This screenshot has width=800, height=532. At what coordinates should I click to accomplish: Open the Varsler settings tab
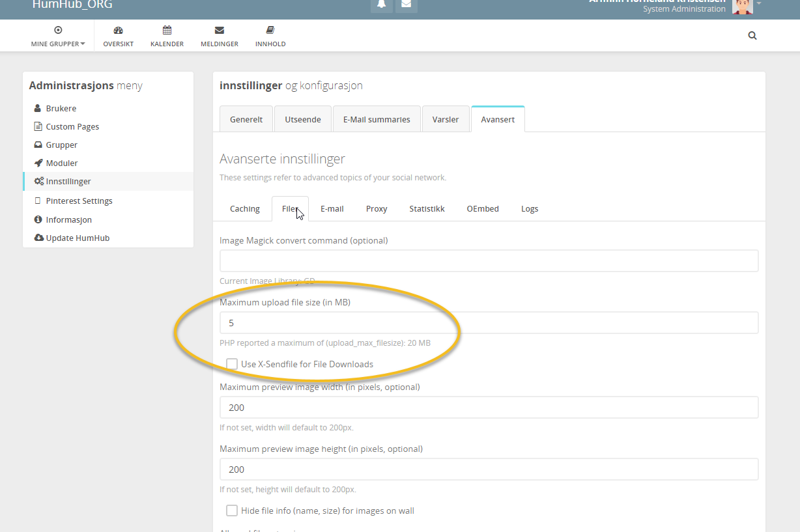pyautogui.click(x=446, y=119)
